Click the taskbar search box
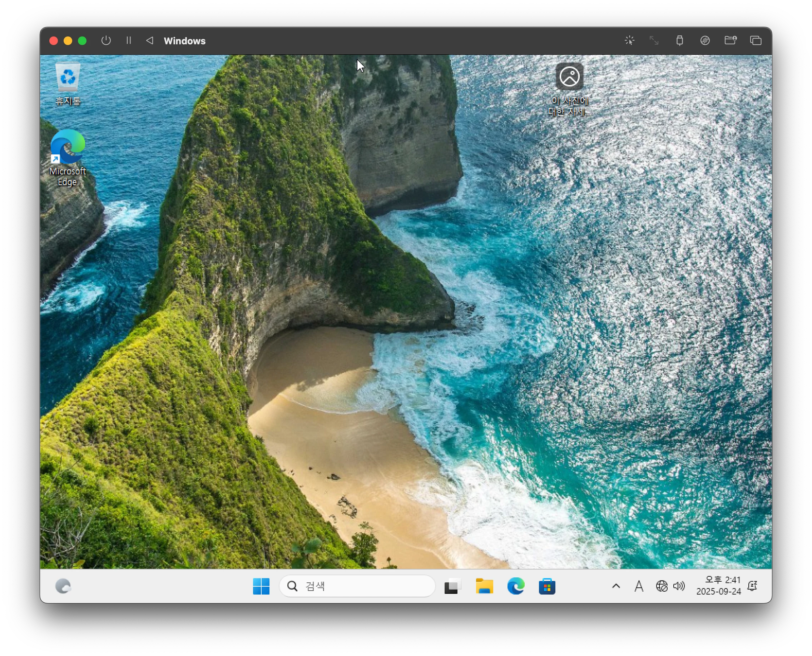This screenshot has width=812, height=656. pos(357,586)
